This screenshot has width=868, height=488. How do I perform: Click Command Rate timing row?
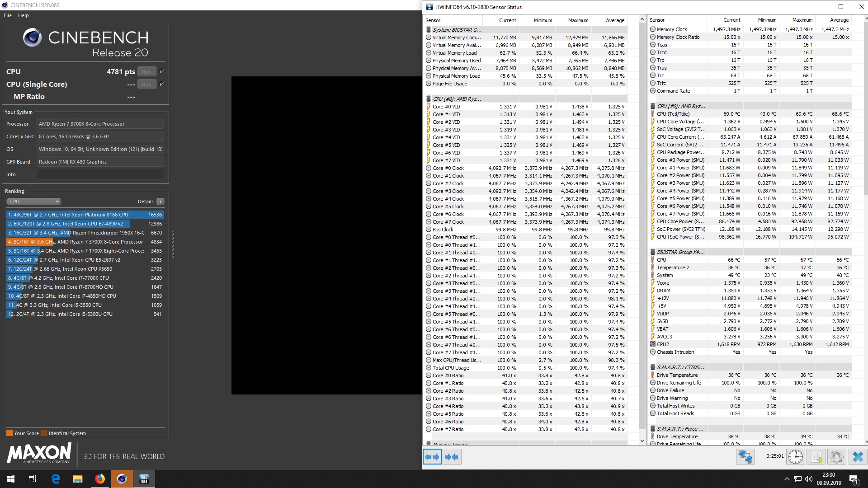click(x=750, y=91)
